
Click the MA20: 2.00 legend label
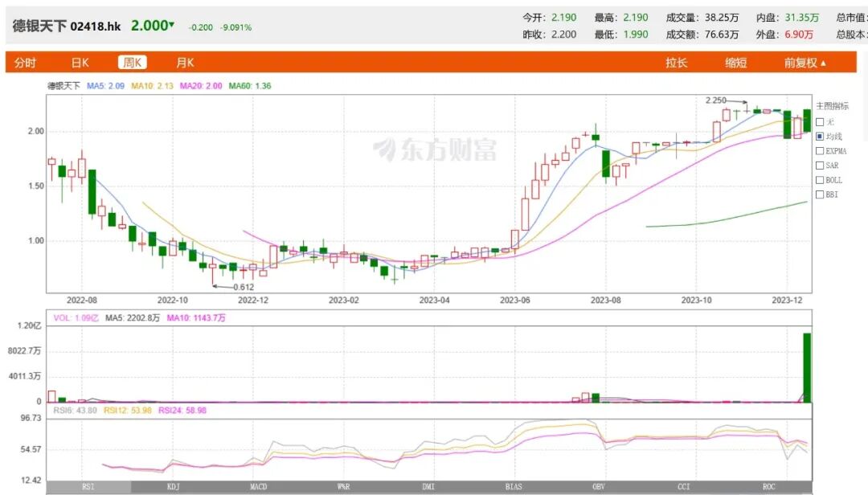point(201,86)
